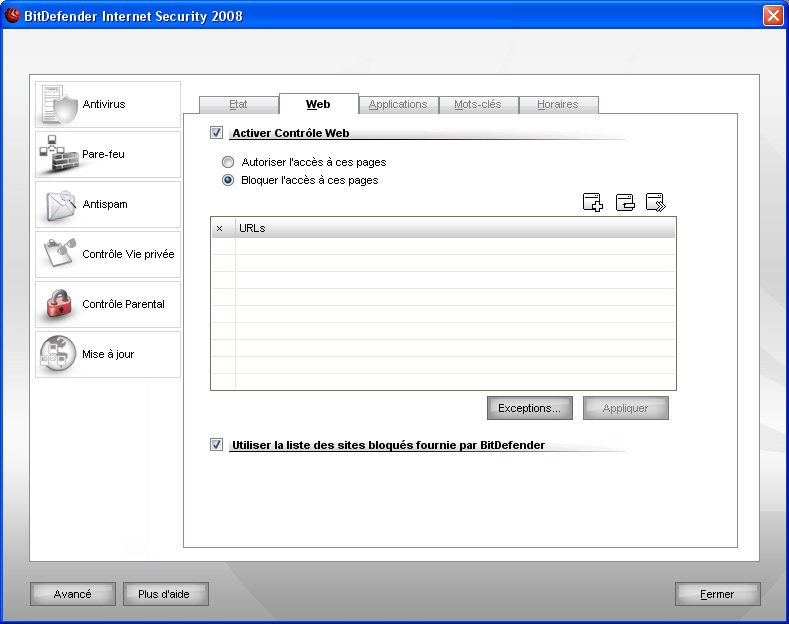
Task: Switch to the Etat tab
Action: click(239, 105)
